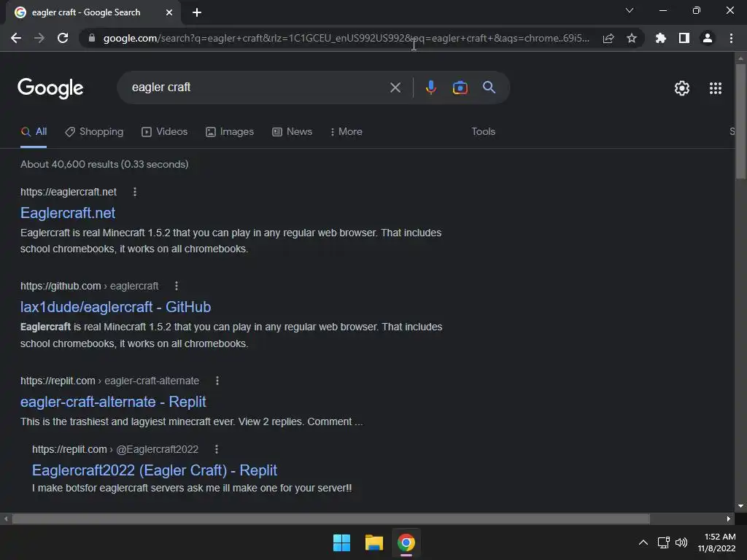747x560 pixels.
Task: Switch to the Shopping tab
Action: click(94, 132)
